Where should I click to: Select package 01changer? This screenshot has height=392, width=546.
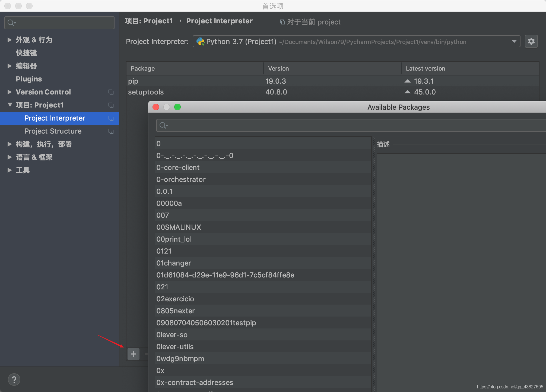(263, 263)
